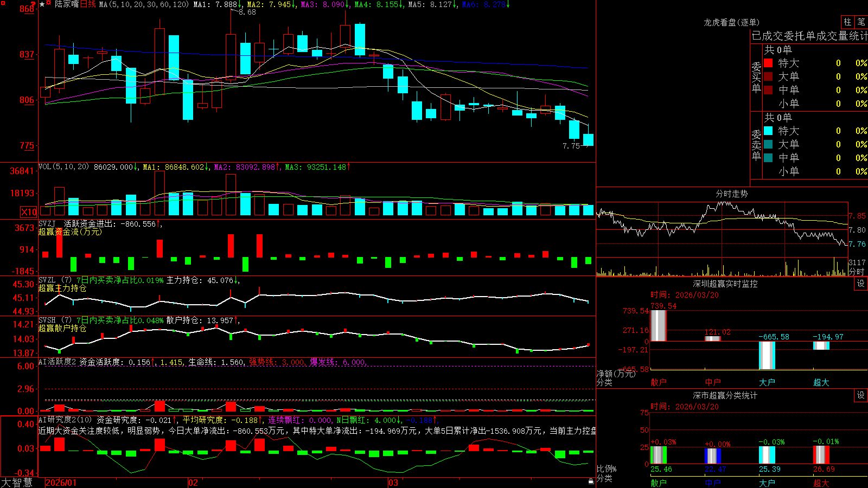Click the red question mark icon at top-left

[33, 4]
